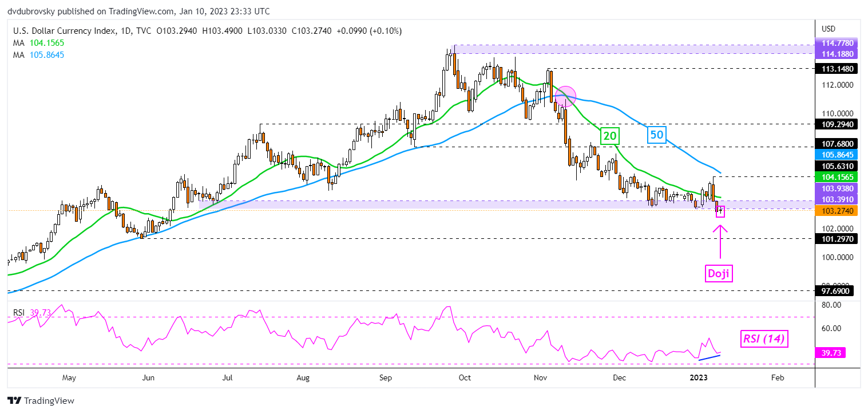Click the USD currency label on price axis
Screen dimensions: 868x413
tap(829, 29)
